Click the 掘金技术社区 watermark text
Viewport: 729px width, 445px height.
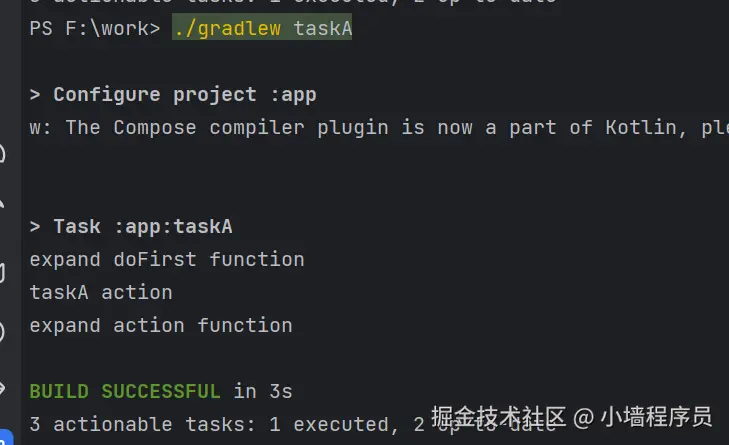(498, 416)
